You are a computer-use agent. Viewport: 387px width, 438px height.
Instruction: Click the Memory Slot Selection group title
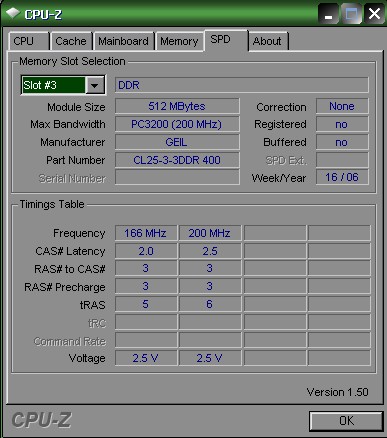coord(72,61)
